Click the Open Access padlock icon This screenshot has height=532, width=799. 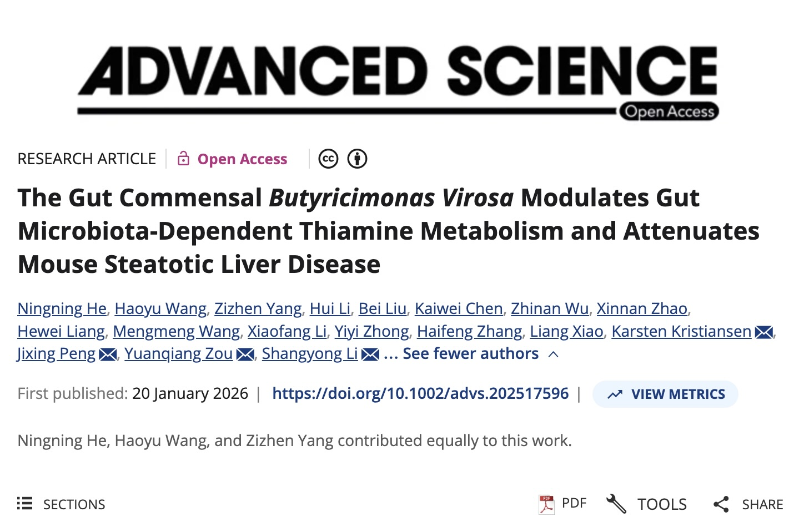tap(183, 159)
